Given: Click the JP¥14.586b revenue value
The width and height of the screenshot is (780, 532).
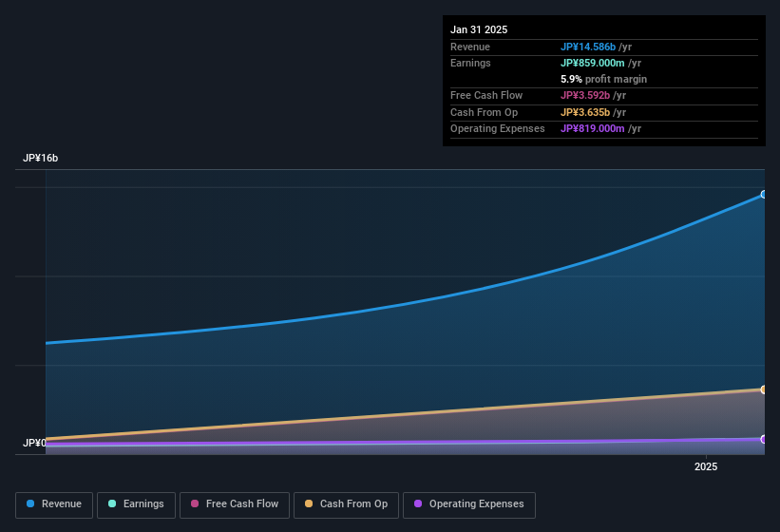Looking at the screenshot, I should click(588, 47).
